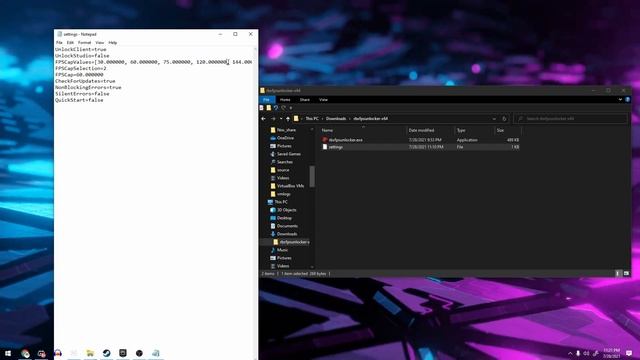Open Steam from the taskbar

[107, 353]
